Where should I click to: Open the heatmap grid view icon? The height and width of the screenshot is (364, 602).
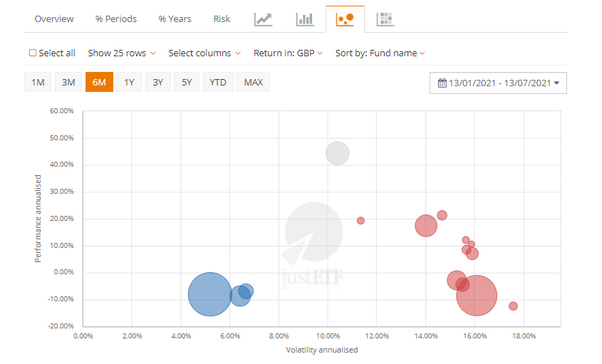point(385,19)
